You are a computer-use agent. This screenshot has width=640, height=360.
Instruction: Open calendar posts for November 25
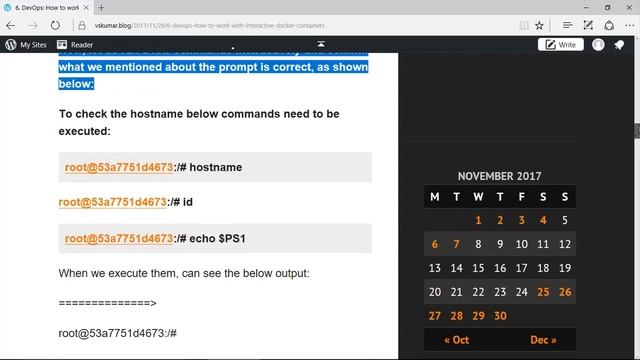click(x=543, y=292)
